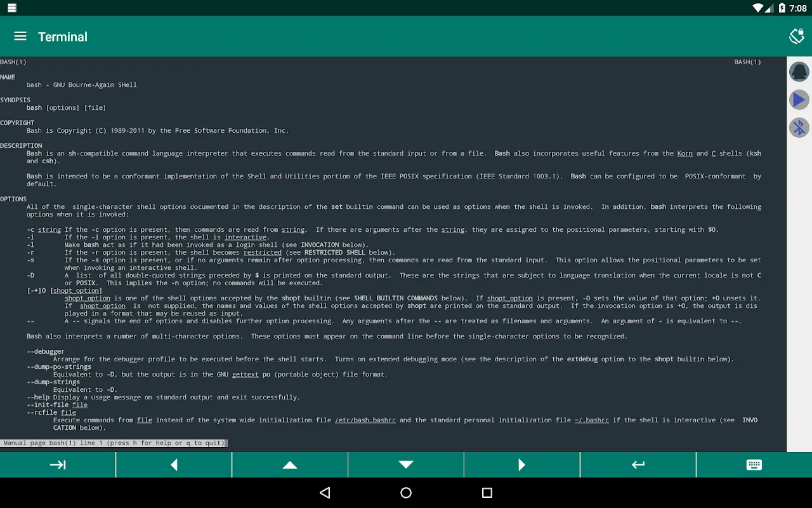The height and width of the screenshot is (508, 812).
Task: Tap the manual page status line
Action: pyautogui.click(x=114, y=443)
